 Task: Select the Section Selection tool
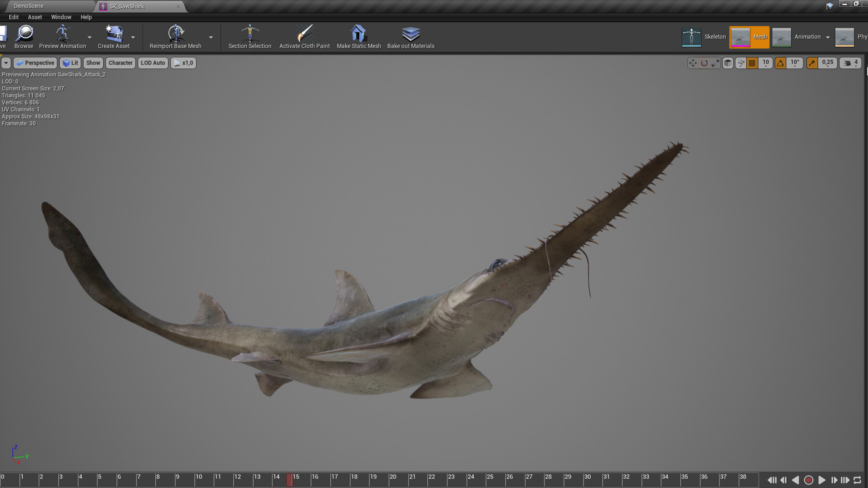[249, 37]
